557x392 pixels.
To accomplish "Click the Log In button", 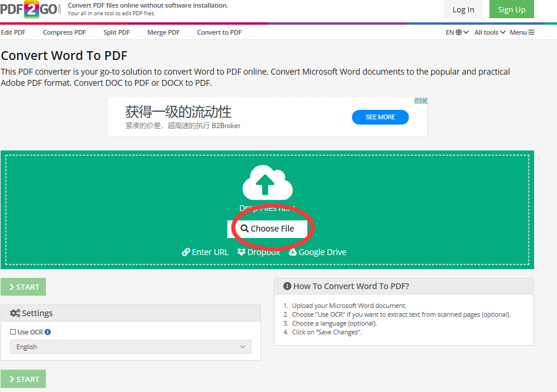I will (463, 9).
